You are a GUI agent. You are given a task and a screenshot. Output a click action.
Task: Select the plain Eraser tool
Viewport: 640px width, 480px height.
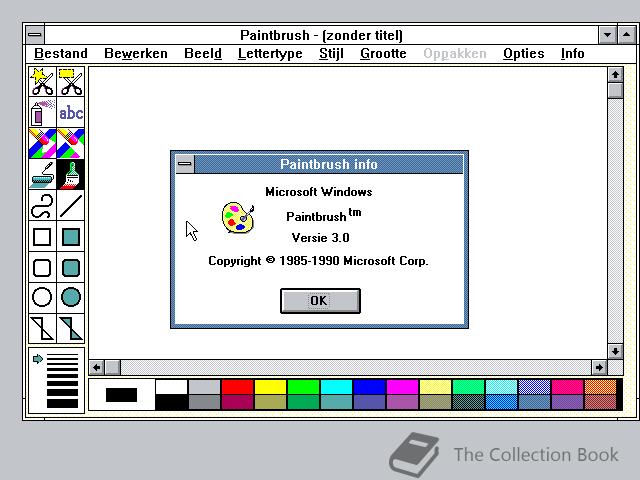pyautogui.click(x=71, y=143)
